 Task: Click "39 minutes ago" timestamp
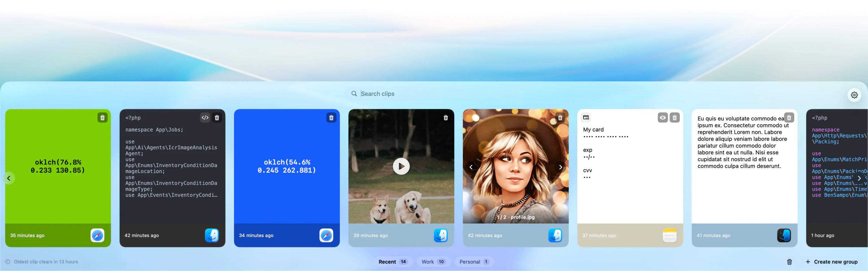(371, 236)
